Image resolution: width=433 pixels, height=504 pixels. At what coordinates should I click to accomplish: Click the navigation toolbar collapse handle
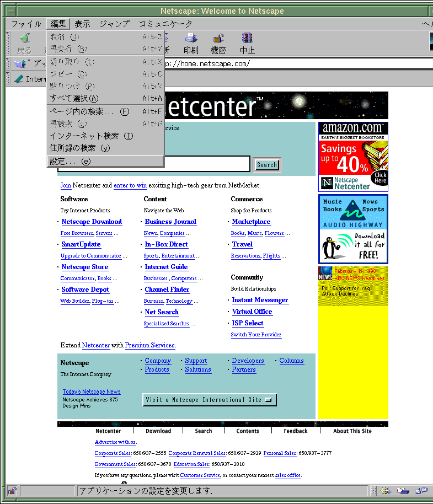click(x=8, y=44)
